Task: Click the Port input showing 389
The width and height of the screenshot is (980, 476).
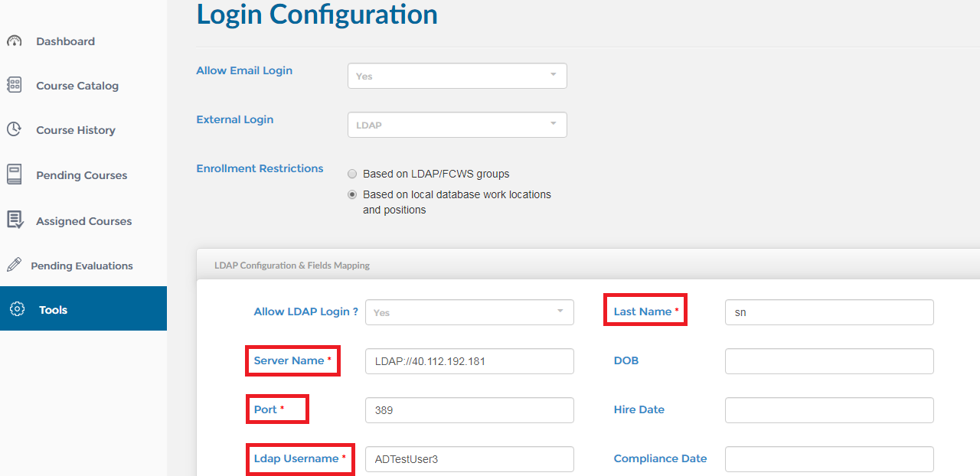Action: pyautogui.click(x=469, y=409)
